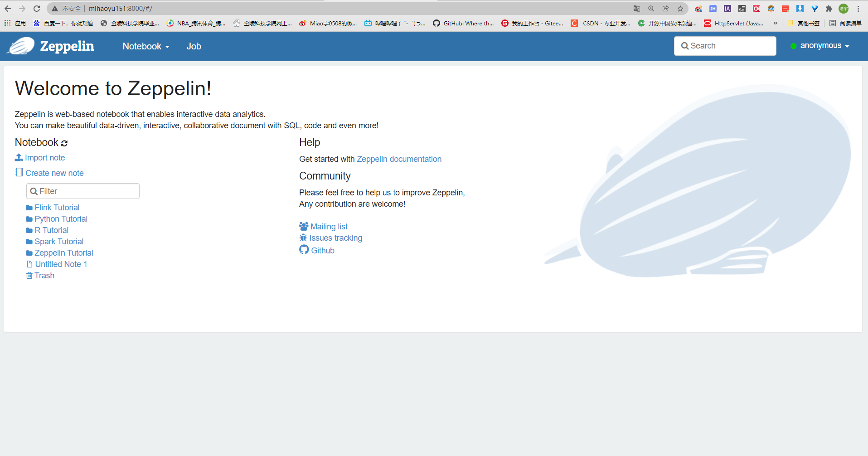This screenshot has width=868, height=456.
Task: Expand the Python Tutorial folder
Action: 57,218
